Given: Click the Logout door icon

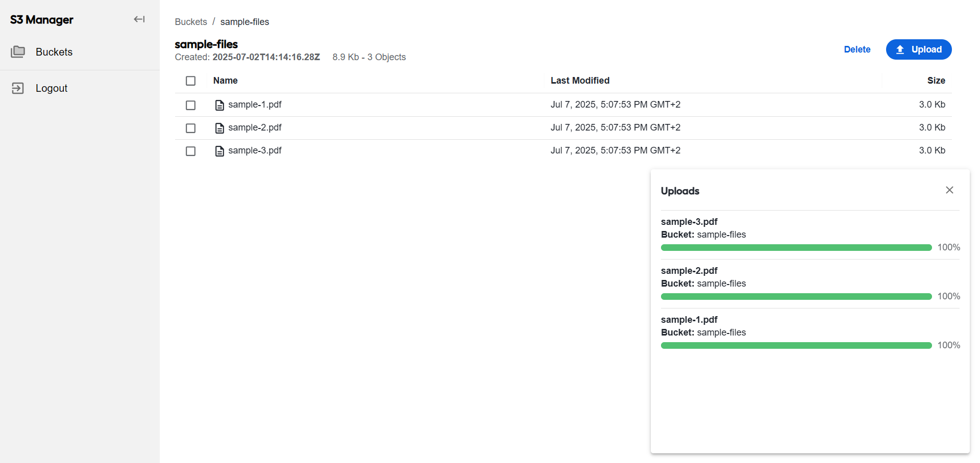Looking at the screenshot, I should tap(18, 88).
